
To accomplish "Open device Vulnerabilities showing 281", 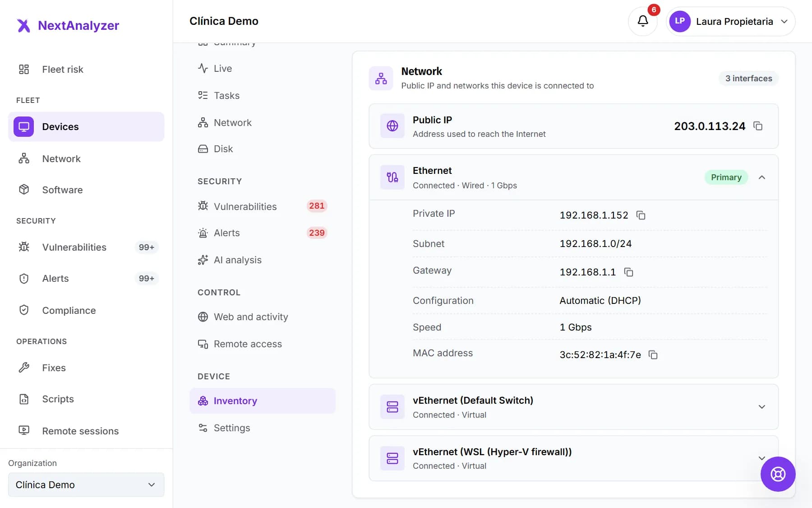I will tap(263, 206).
